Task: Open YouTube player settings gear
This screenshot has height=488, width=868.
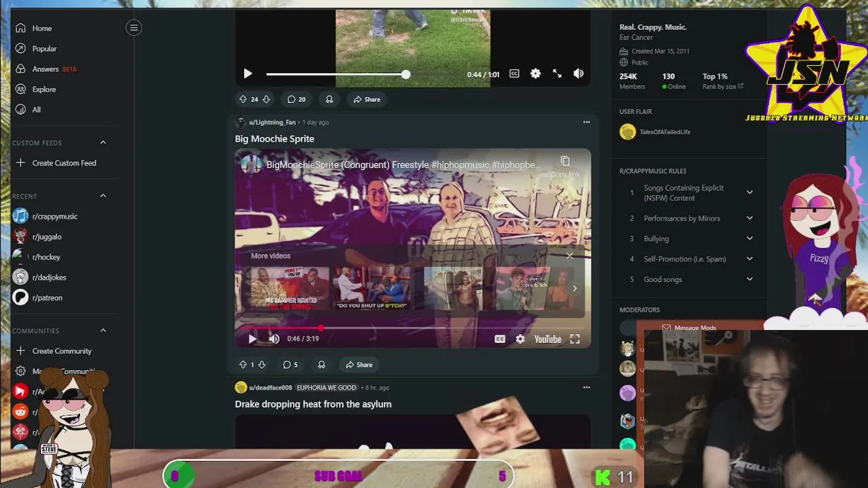Action: click(520, 339)
